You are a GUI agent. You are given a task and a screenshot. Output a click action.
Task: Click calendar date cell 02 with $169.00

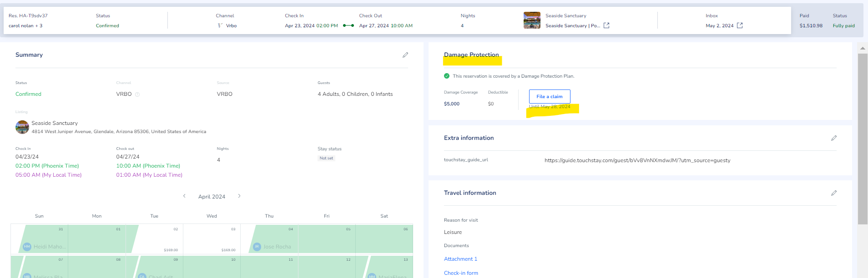[x=154, y=238]
